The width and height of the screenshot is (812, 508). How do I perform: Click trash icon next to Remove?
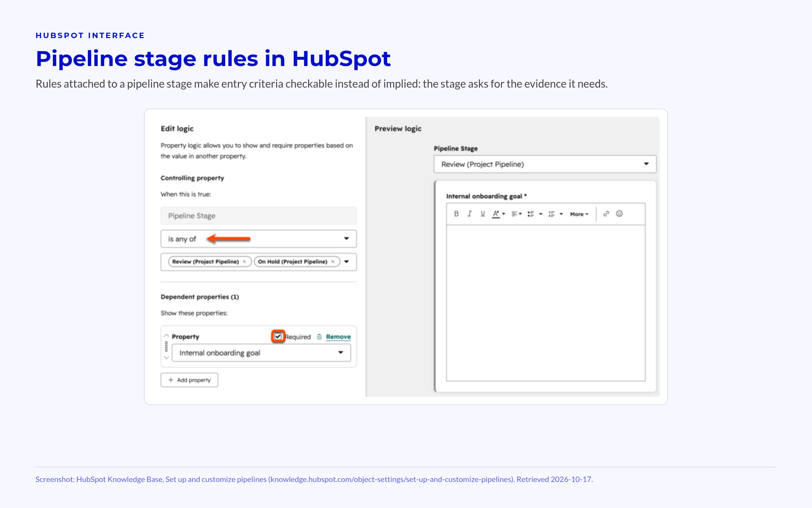point(319,337)
